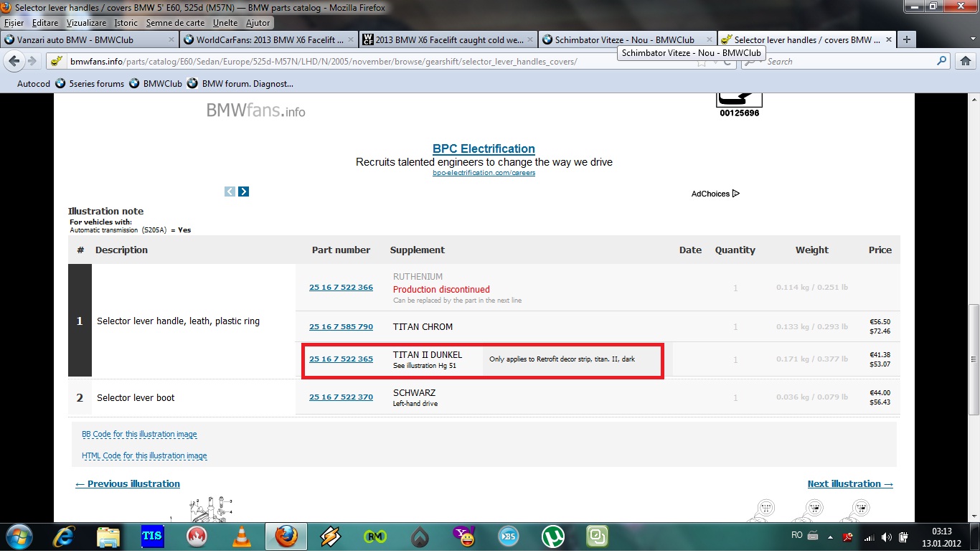Click the ad next arrow button
Screen dimensions: 980x553
click(244, 192)
